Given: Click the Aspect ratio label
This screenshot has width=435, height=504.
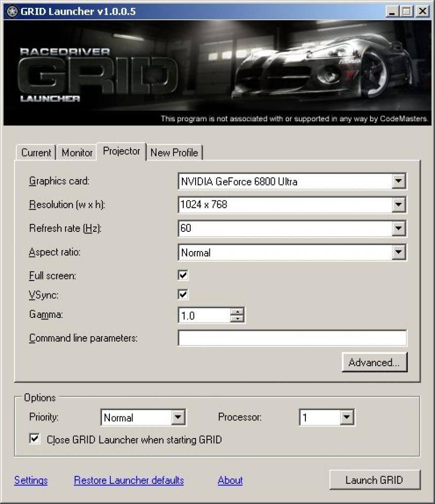Looking at the screenshot, I should click(55, 252).
